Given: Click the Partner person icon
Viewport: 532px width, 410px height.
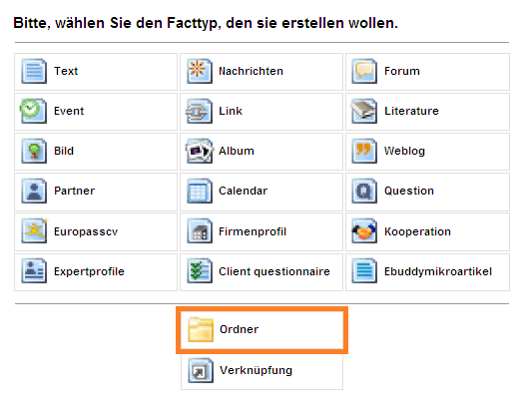Looking at the screenshot, I should coord(34,191).
